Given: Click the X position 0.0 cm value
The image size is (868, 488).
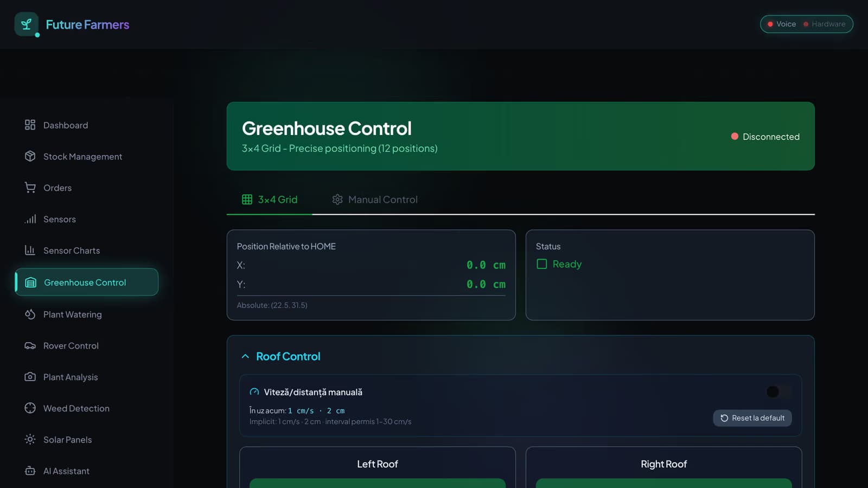Looking at the screenshot, I should point(486,265).
